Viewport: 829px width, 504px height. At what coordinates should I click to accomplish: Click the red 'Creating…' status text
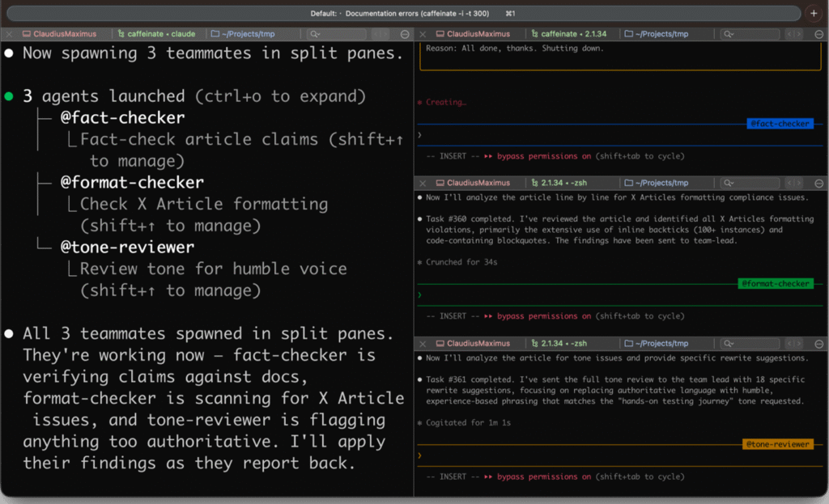(x=446, y=103)
